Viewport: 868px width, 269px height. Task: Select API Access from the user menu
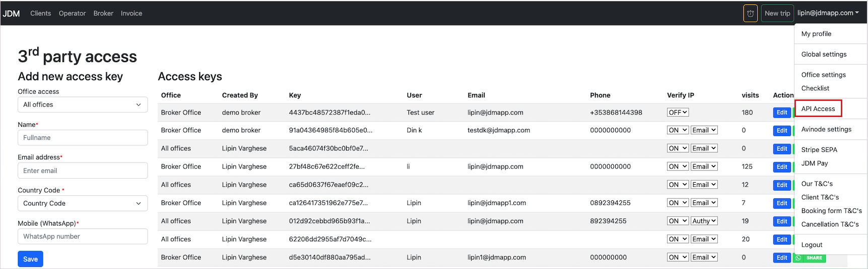tap(818, 109)
